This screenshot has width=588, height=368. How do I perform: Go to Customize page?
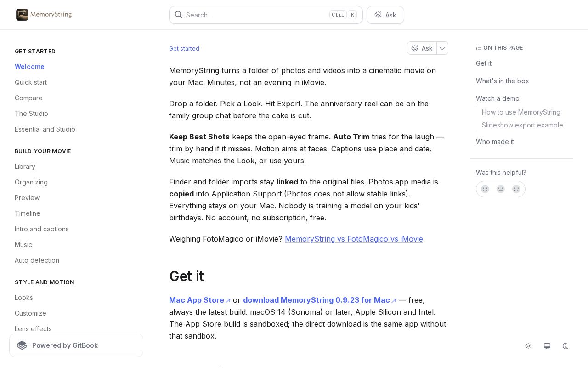tap(30, 313)
